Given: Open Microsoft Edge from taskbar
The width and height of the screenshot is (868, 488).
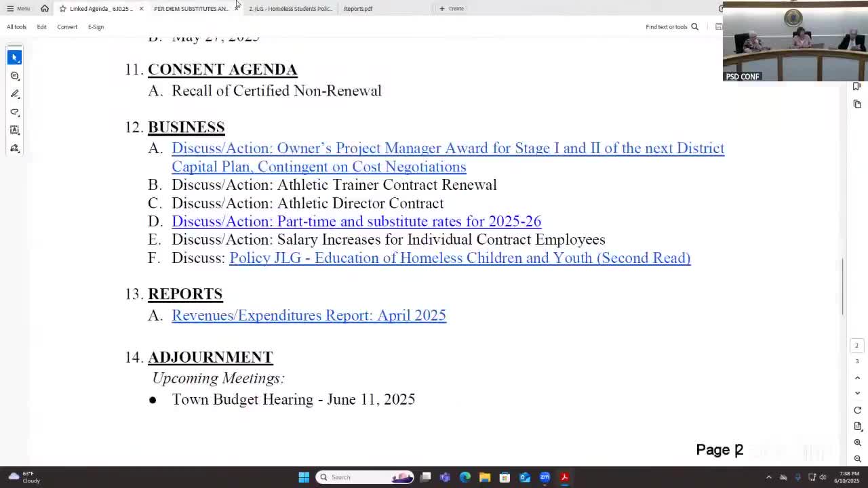Looking at the screenshot, I should [x=465, y=477].
